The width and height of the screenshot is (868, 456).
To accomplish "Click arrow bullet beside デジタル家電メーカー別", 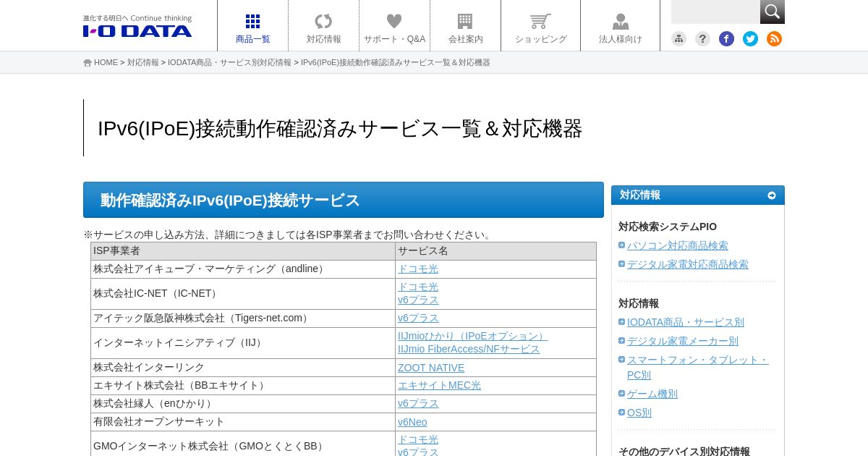I will click(621, 341).
